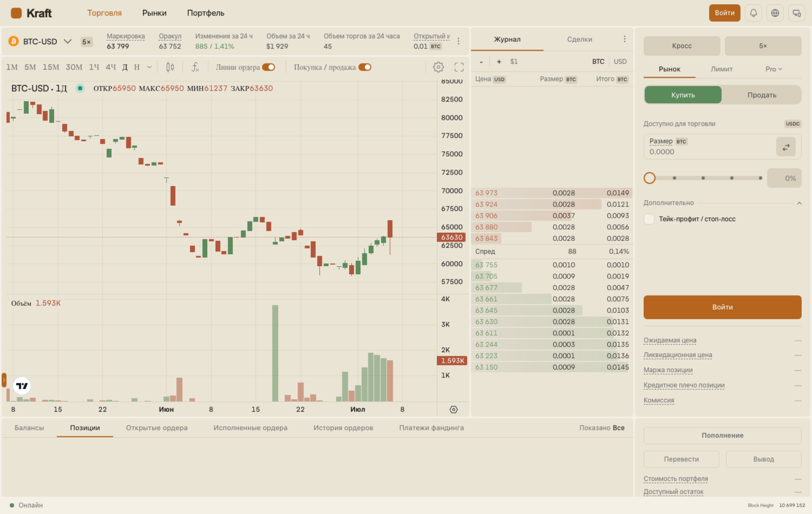Viewport: 812px width, 514px height.
Task: Increase order book price grouping
Action: coord(499,62)
